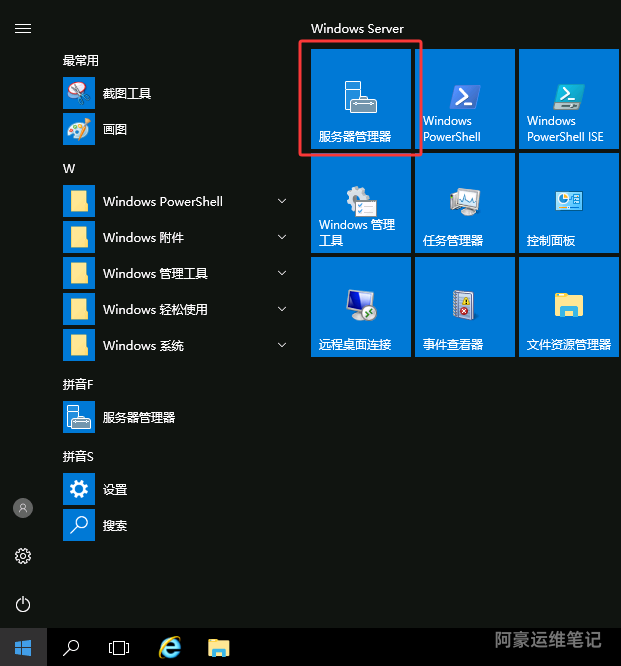Screen dimensions: 621x666
Task: Click the Windows Start button
Action: click(x=23, y=648)
